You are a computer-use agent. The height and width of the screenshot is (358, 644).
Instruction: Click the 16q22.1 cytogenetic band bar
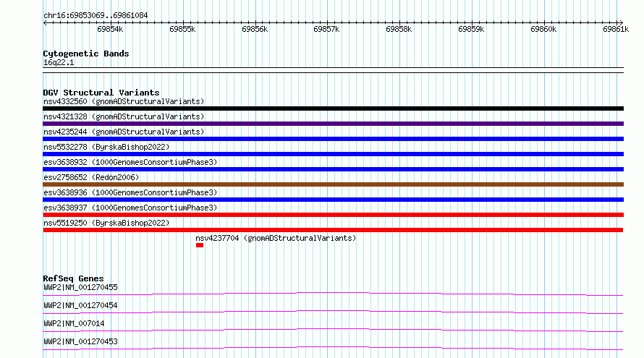click(333, 70)
